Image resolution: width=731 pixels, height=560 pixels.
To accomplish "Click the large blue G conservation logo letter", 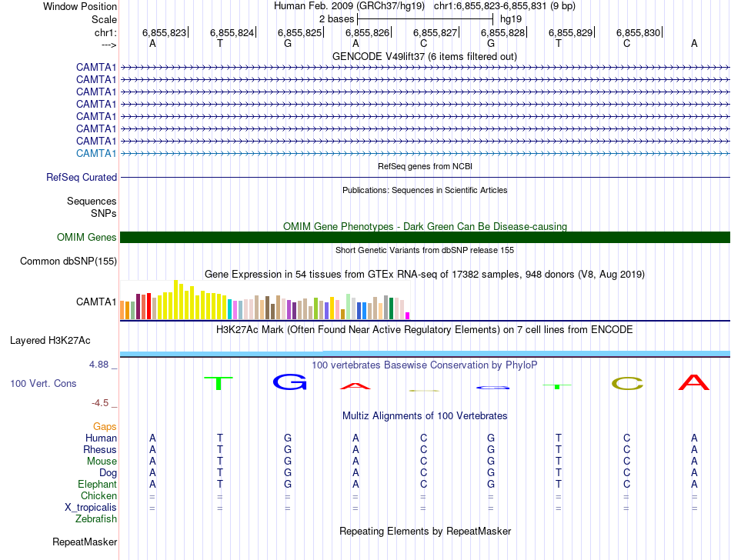I will pyautogui.click(x=289, y=382).
